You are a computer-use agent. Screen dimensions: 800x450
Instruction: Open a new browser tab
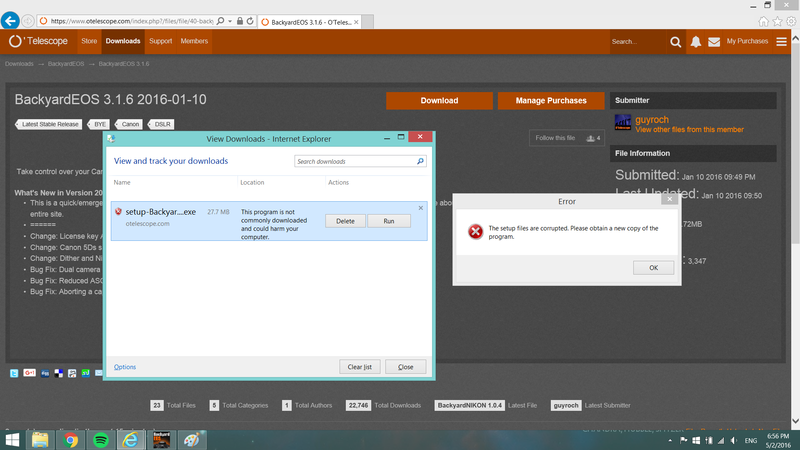point(367,22)
